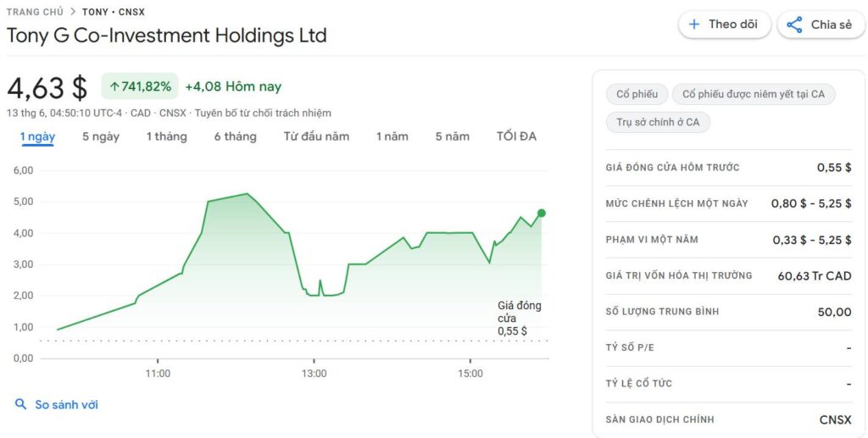Click the 5,00 price axis label
This screenshot has height=438, width=868.
[x=23, y=202]
